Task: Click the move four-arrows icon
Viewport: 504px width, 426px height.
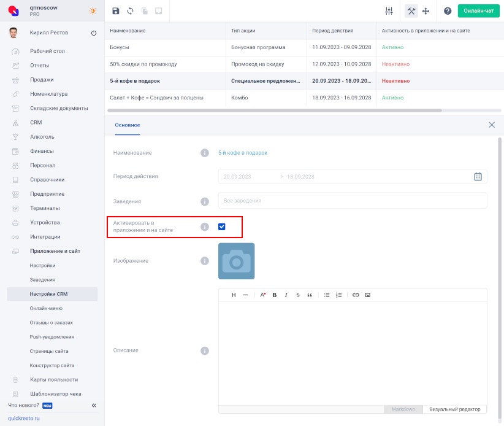Action: pos(426,11)
